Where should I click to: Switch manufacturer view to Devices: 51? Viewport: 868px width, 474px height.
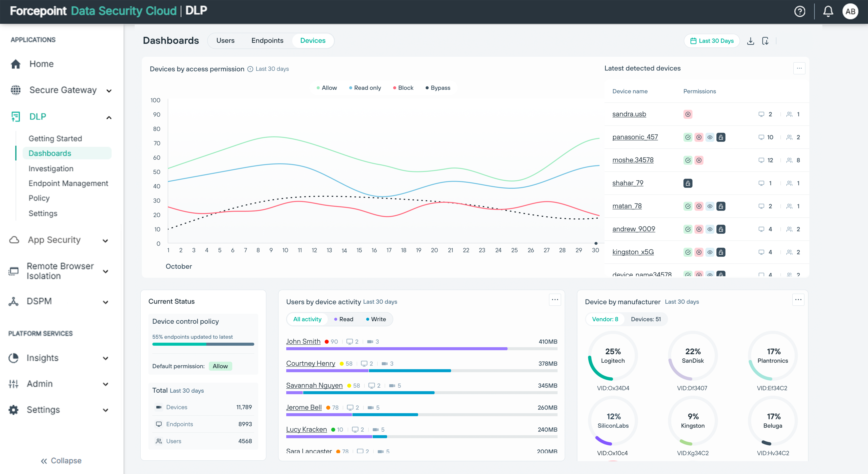(646, 319)
